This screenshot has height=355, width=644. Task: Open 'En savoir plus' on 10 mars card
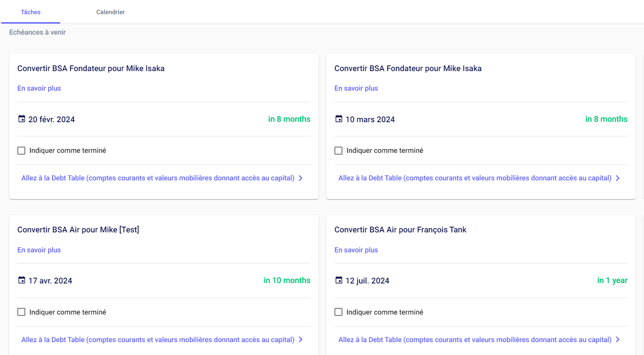(356, 88)
